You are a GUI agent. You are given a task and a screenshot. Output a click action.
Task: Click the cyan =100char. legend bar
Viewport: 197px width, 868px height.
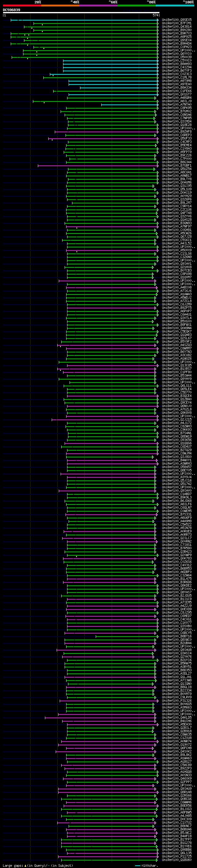pyautogui.click(x=137, y=866)
